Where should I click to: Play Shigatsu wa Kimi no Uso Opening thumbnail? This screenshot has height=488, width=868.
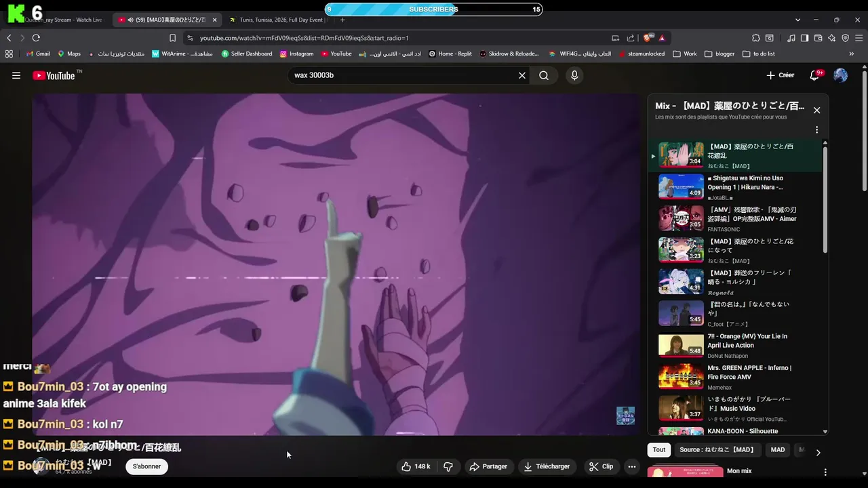point(681,186)
